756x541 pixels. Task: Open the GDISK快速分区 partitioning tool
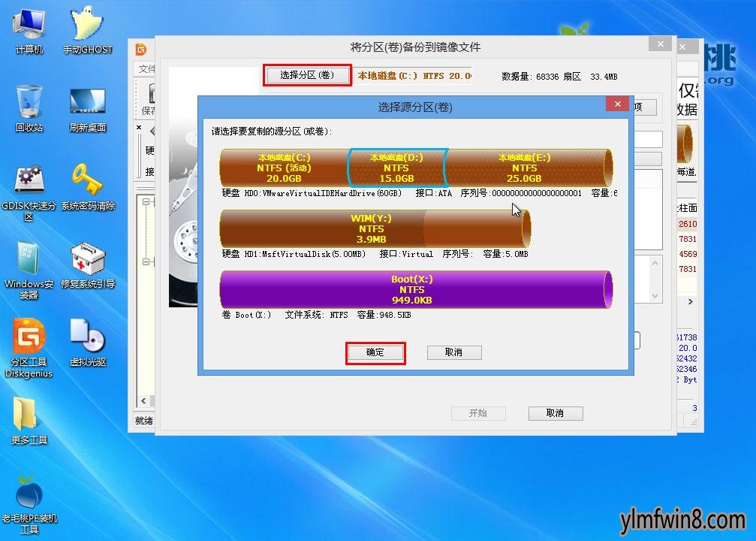29,188
